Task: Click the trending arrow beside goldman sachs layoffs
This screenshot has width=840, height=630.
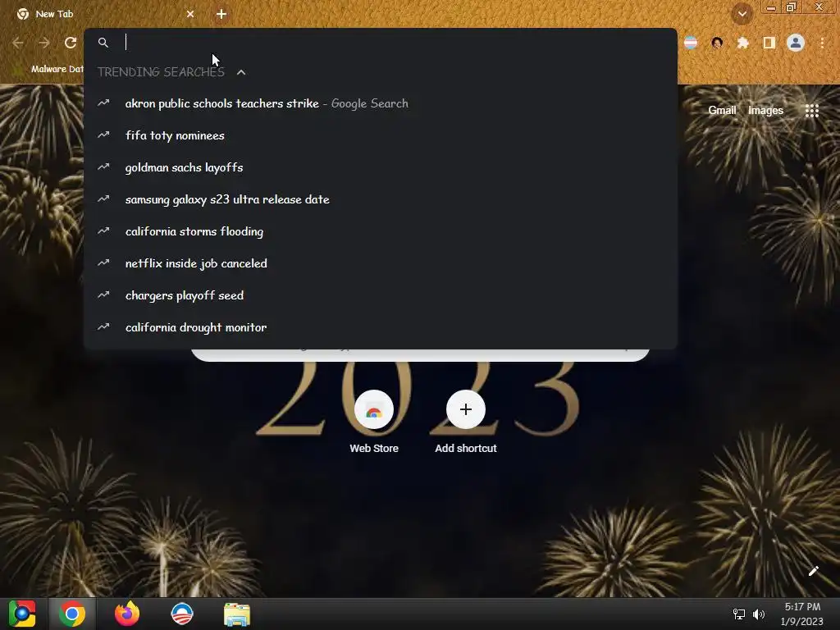Action: 103,167
